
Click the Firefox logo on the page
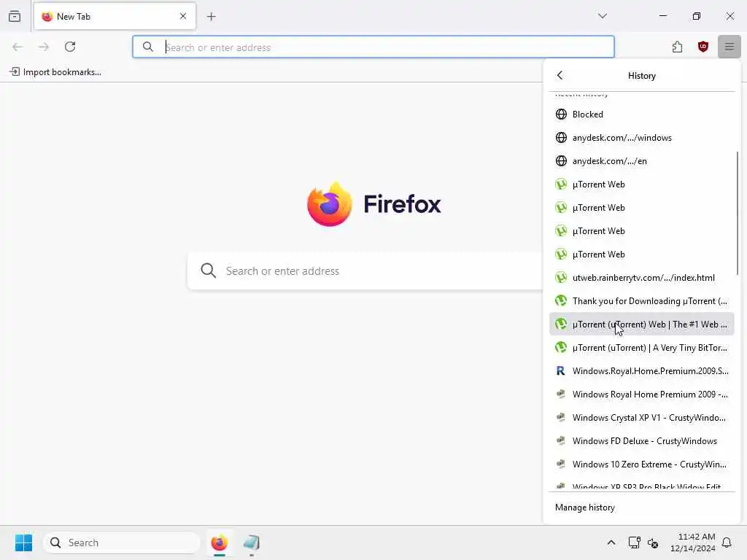(329, 204)
